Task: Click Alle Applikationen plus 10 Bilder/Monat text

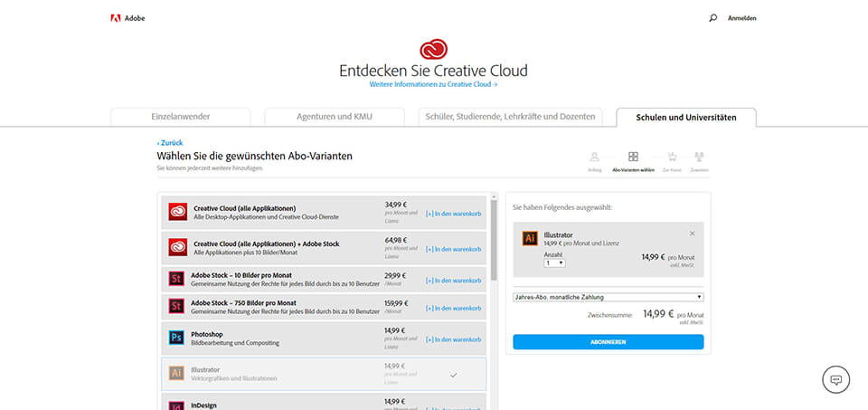Action: coord(246,253)
